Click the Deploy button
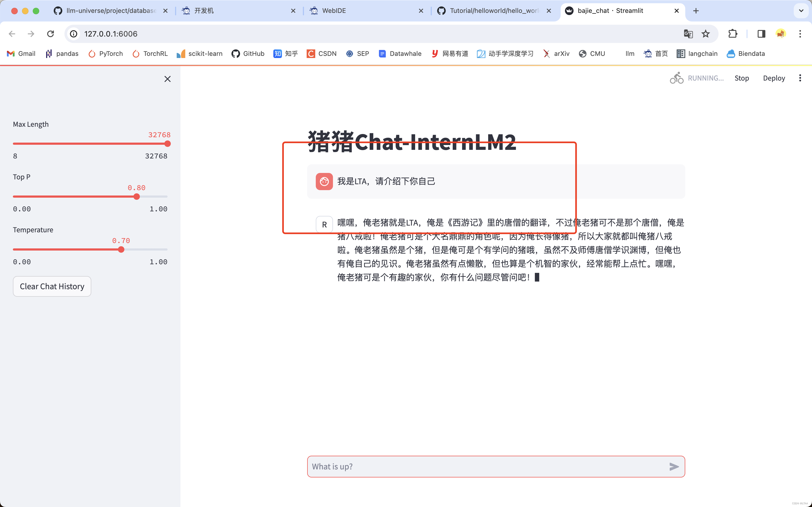The image size is (812, 507). pyautogui.click(x=774, y=78)
